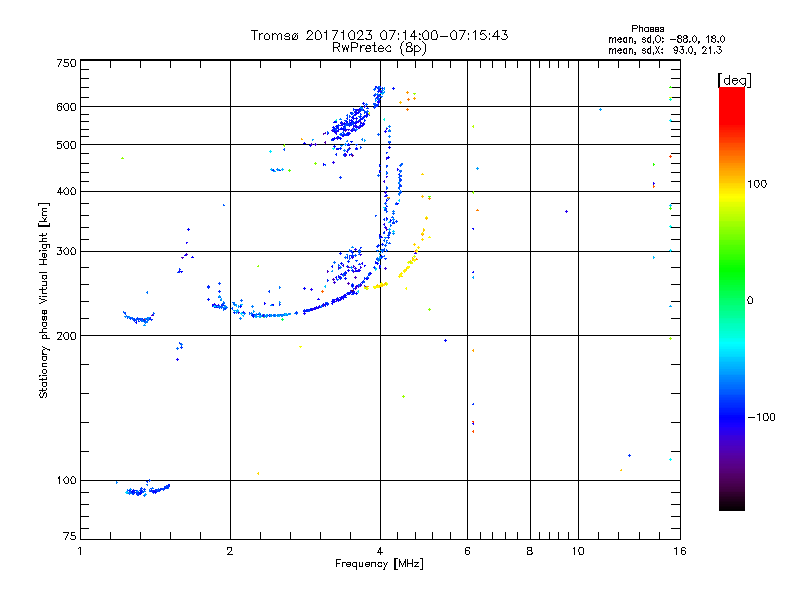
Task: Click the x-axis tick label '2'
Action: (x=230, y=551)
